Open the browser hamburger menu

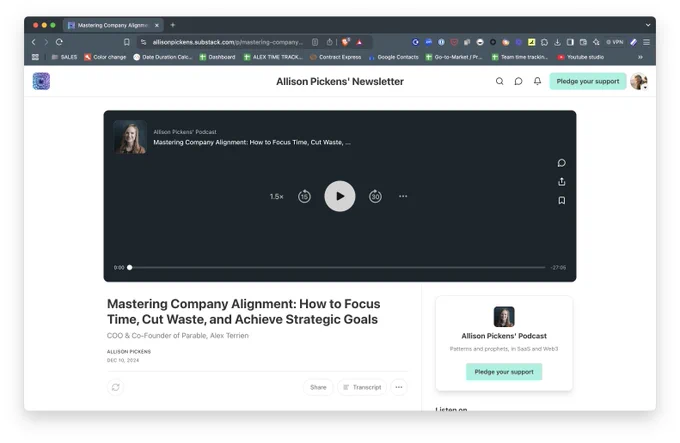[647, 42]
